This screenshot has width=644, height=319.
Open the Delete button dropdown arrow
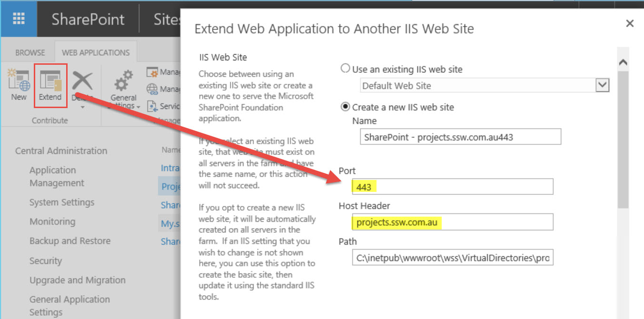coord(82,108)
